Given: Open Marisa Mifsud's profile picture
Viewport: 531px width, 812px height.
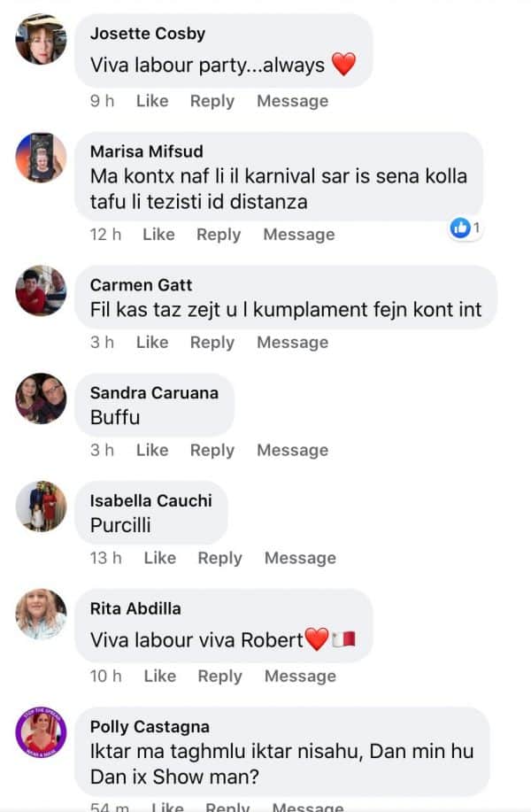Looking at the screenshot, I should tap(41, 158).
